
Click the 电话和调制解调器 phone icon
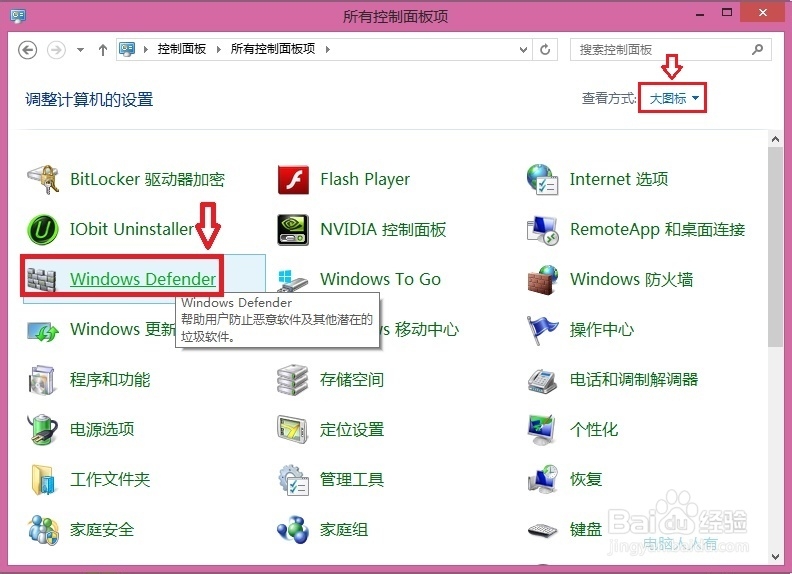(542, 380)
